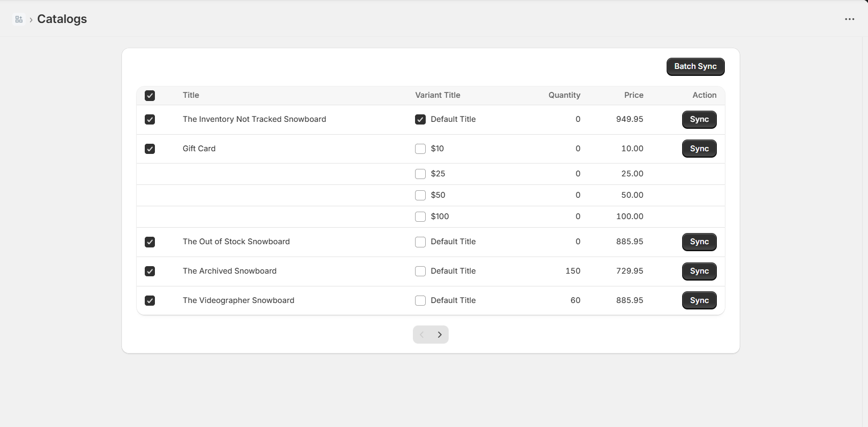Viewport: 868px width, 427px height.
Task: Select the $100 variant checkbox
Action: coord(420,217)
